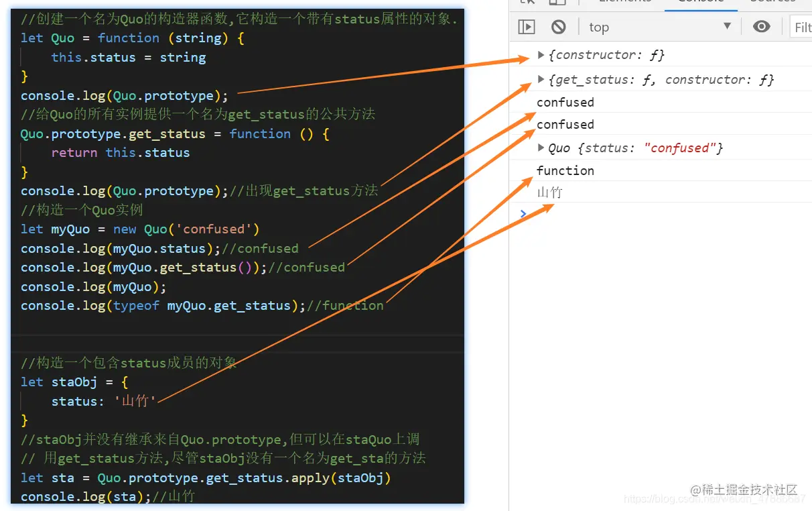The width and height of the screenshot is (812, 511).
Task: Expand the {get_status: ƒ, constructor: ƒ} object
Action: click(x=541, y=79)
